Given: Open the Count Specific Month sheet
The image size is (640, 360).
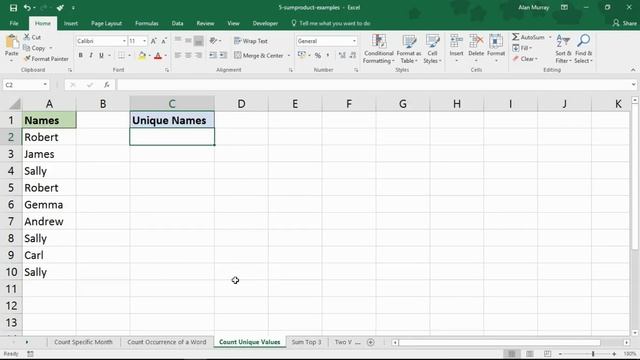Looking at the screenshot, I should [x=83, y=342].
